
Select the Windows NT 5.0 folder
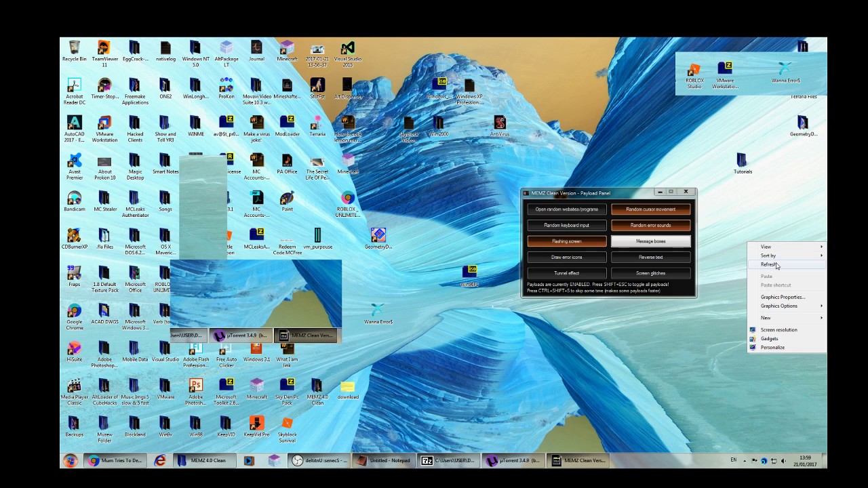pyautogui.click(x=195, y=54)
